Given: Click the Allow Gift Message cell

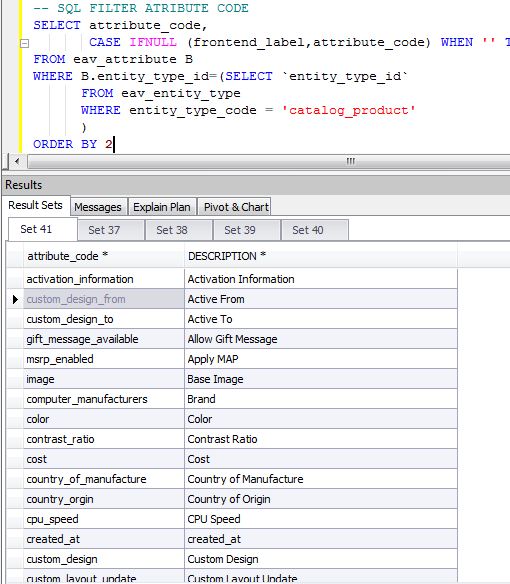Looking at the screenshot, I should pos(321,339).
